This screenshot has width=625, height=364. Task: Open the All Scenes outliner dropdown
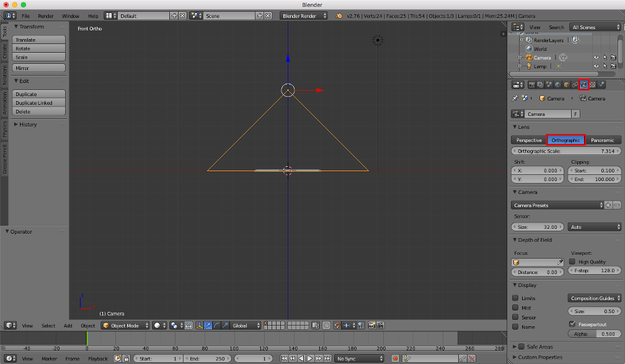click(595, 27)
